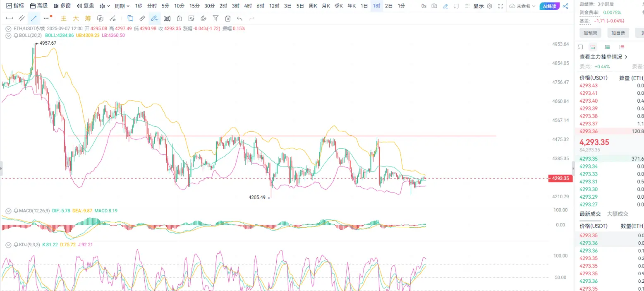The height and width of the screenshot is (291, 644).
Task: Switch to the 周K timeframe
Action: pyautogui.click(x=313, y=6)
